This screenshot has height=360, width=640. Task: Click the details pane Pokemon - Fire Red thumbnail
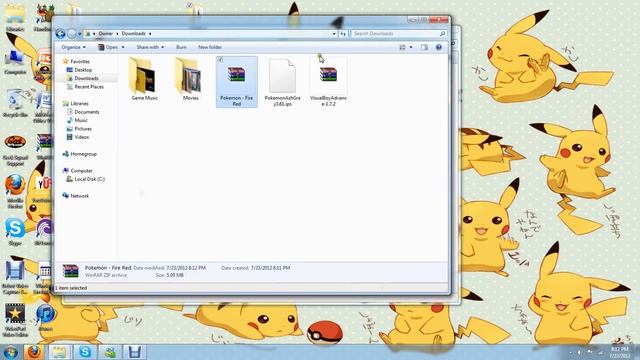pos(70,271)
